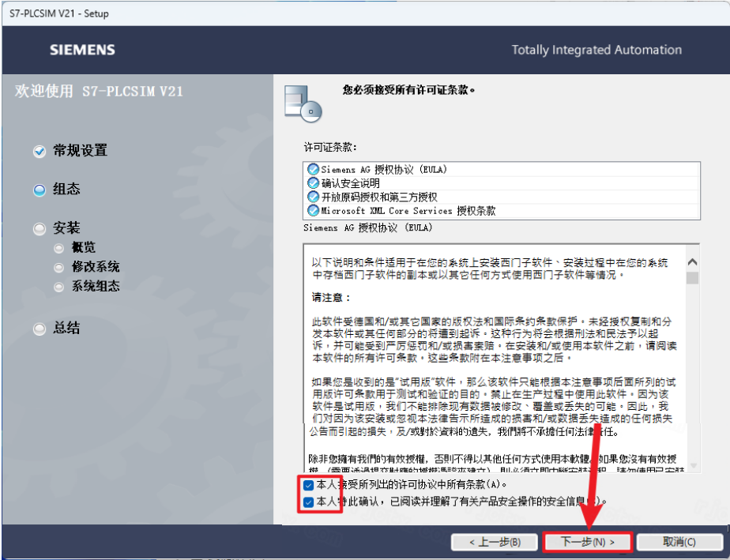Click the 总结 step in sidebar
Image resolution: width=730 pixels, height=560 pixels.
66,328
